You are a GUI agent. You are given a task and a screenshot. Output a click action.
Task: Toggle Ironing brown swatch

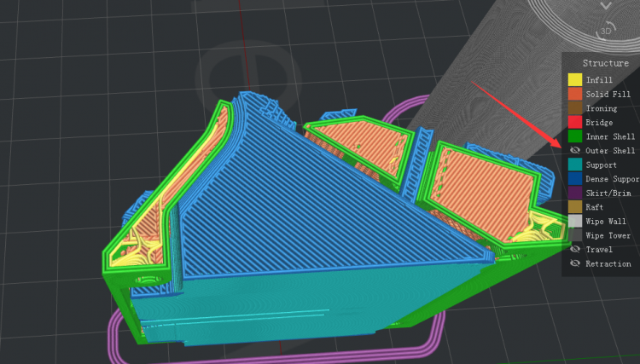(x=574, y=108)
